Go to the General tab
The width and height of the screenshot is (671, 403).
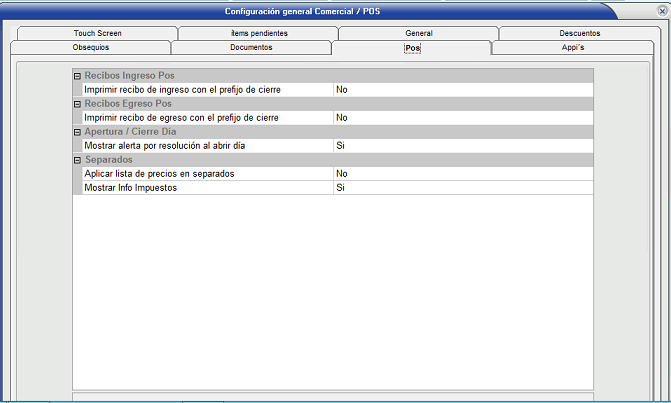[x=419, y=33]
